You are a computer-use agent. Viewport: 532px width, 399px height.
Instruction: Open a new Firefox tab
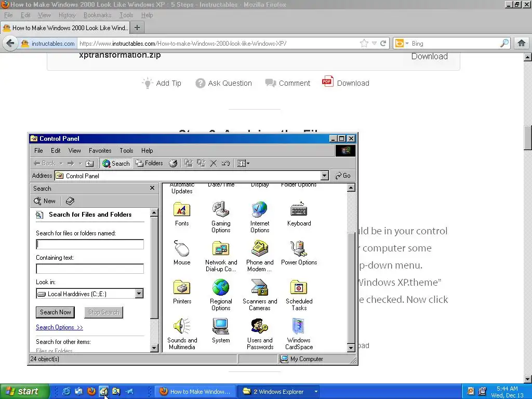(x=137, y=28)
